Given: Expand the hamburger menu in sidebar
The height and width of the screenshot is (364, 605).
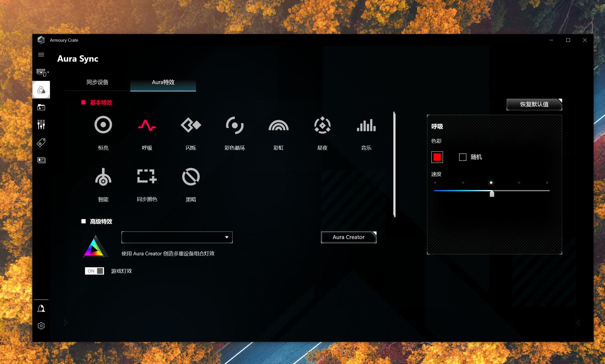Looking at the screenshot, I should pyautogui.click(x=41, y=55).
